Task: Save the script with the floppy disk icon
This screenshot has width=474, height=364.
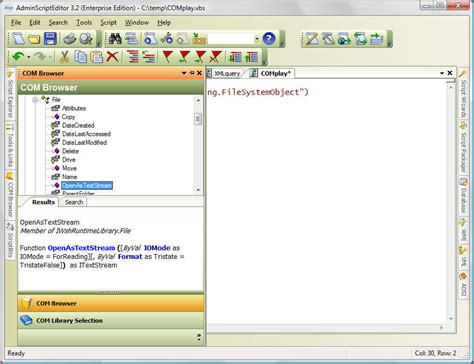Action: 50,39
